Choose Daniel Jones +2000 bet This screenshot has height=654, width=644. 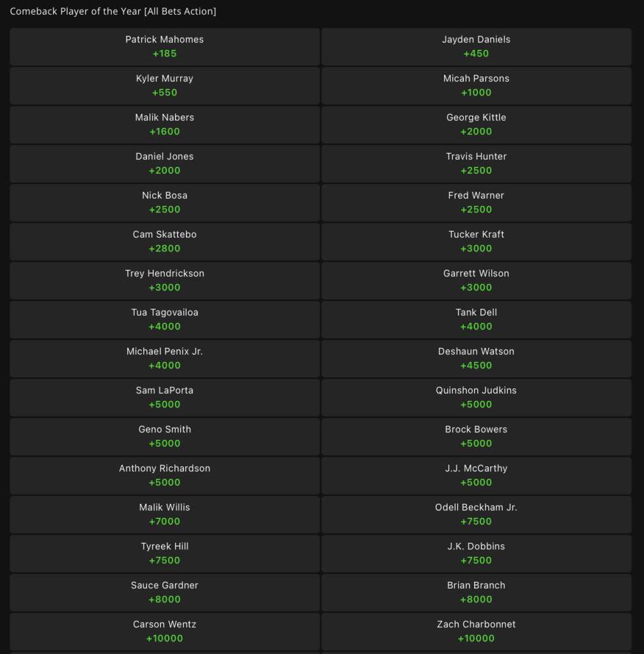tap(165, 164)
